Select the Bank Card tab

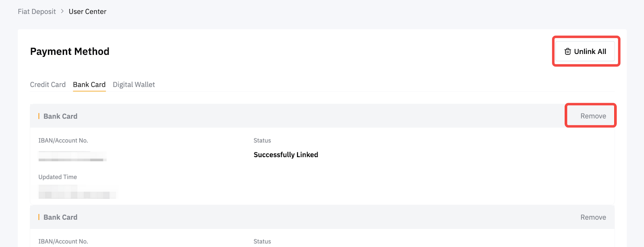click(89, 85)
